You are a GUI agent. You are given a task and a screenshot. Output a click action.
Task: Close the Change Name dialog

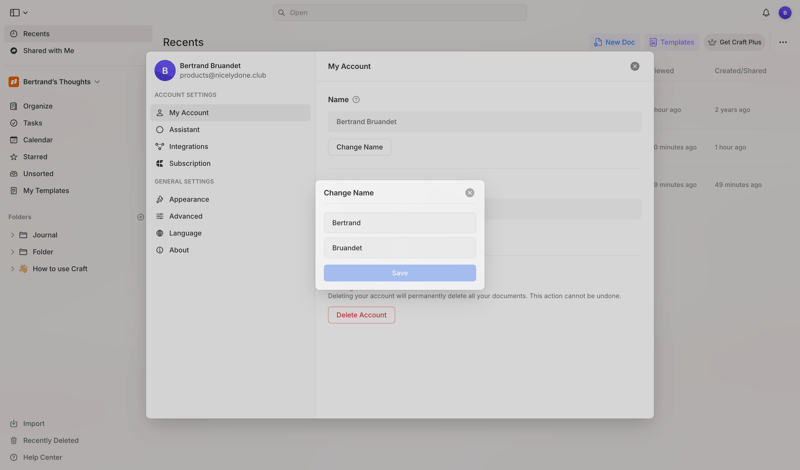tap(469, 193)
